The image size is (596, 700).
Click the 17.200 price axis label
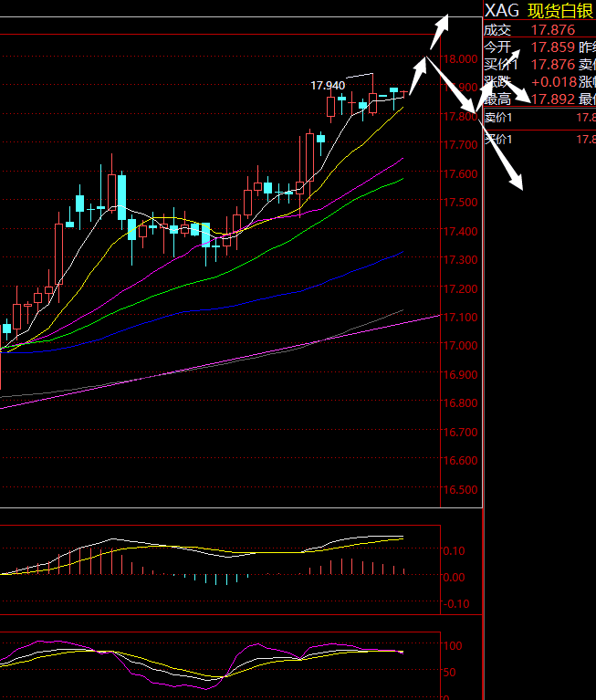point(460,288)
